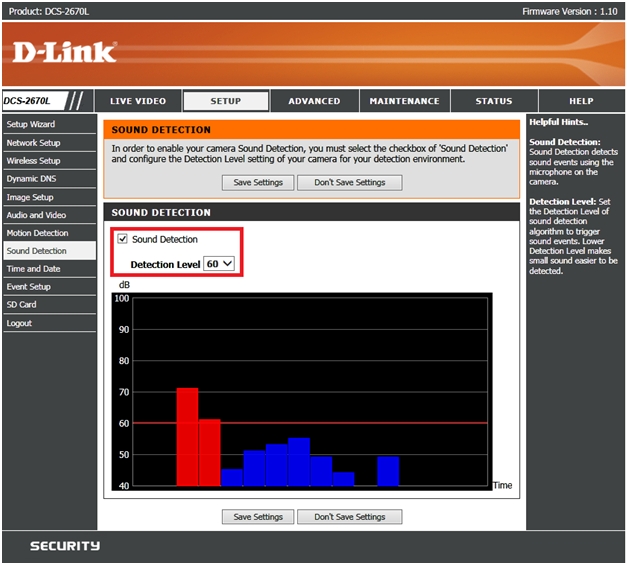
Task: Open Wireless Setup in the sidebar
Action: [34, 161]
